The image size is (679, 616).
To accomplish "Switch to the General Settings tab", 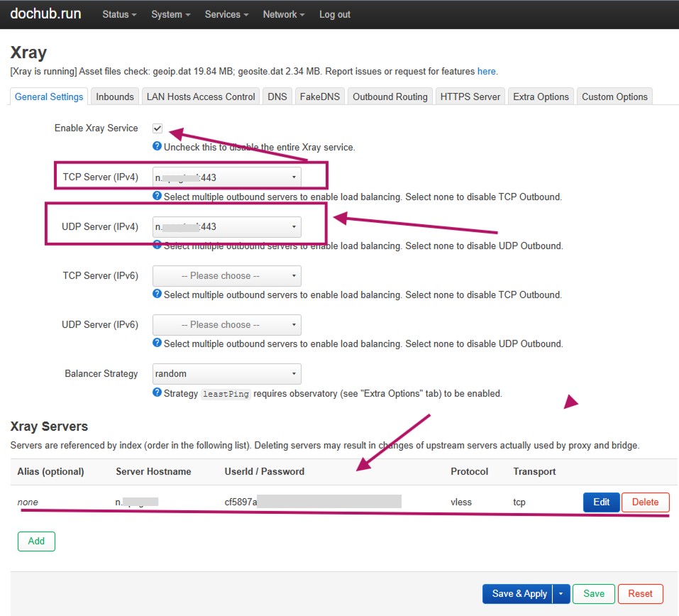I will [x=49, y=97].
